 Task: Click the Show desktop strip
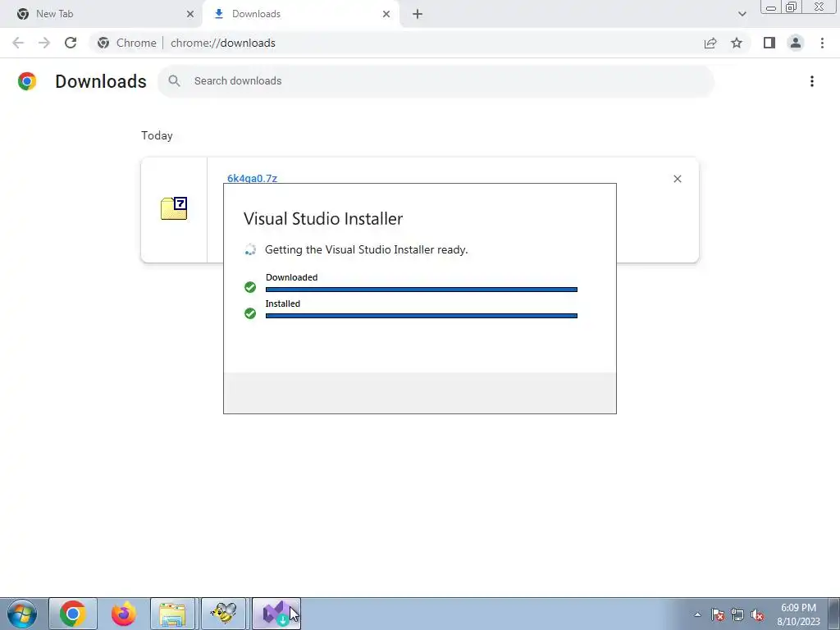point(833,614)
